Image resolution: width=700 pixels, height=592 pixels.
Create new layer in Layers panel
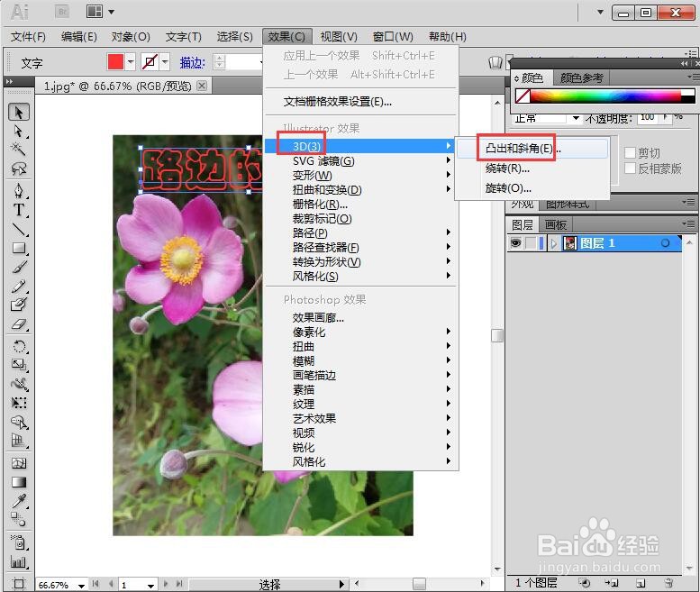(641, 583)
